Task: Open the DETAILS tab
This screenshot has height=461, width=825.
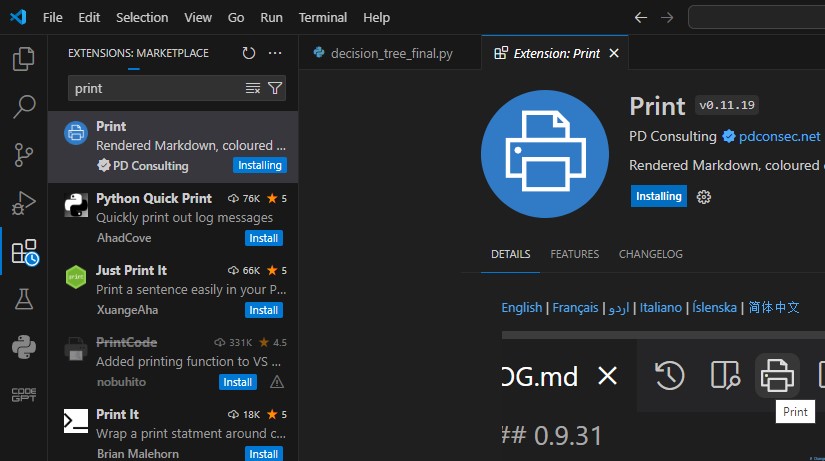Action: pyautogui.click(x=510, y=254)
